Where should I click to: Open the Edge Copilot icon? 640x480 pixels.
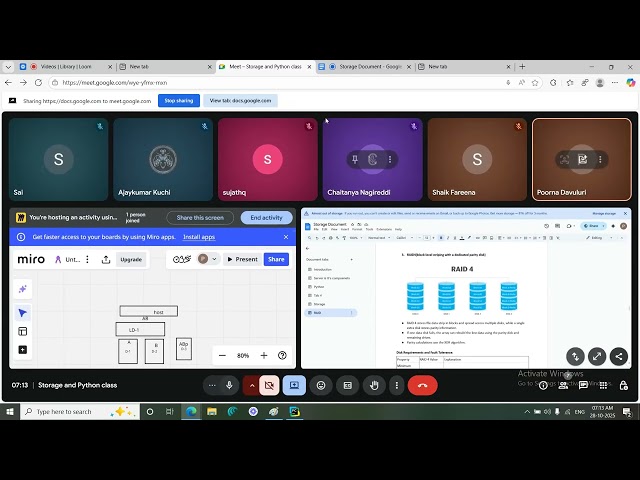631,83
